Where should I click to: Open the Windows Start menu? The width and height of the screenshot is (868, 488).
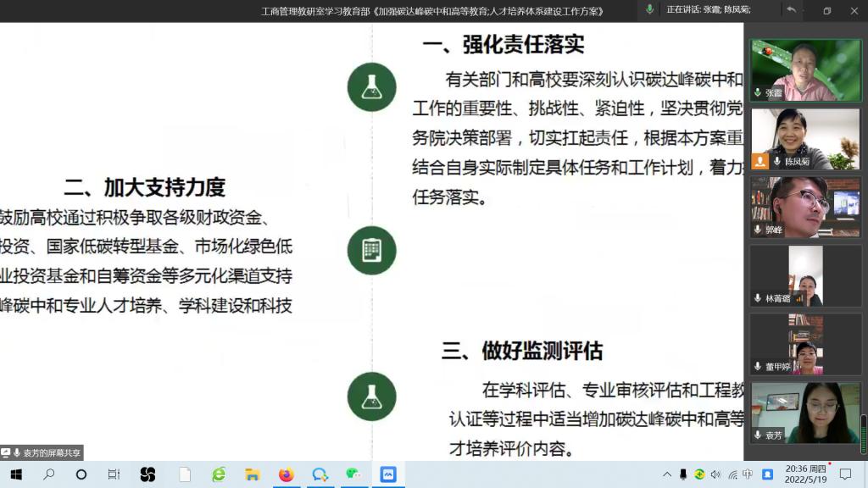[x=15, y=474]
